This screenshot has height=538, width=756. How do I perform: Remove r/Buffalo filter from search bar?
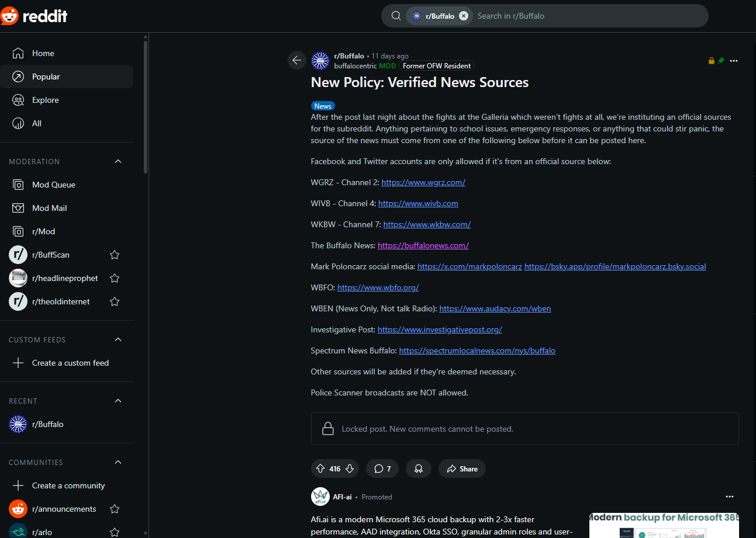pyautogui.click(x=464, y=16)
